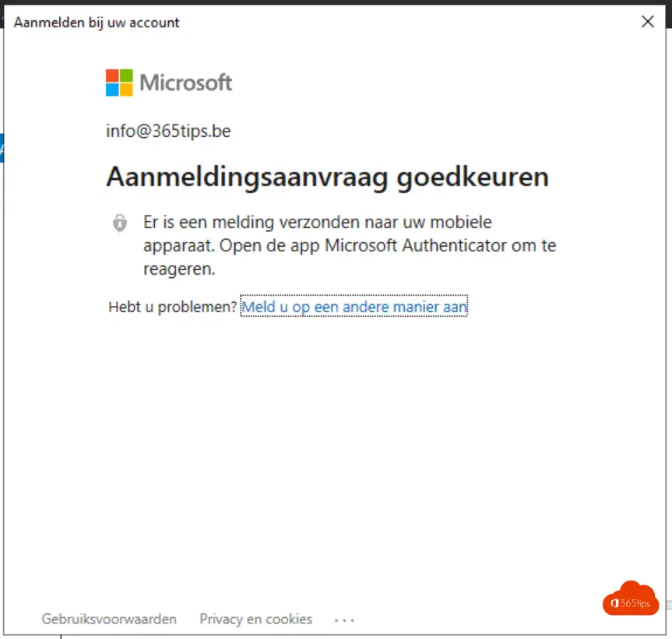Image resolution: width=672 pixels, height=639 pixels.
Task: Open the 'Privacy en cookies' link
Action: point(256,620)
